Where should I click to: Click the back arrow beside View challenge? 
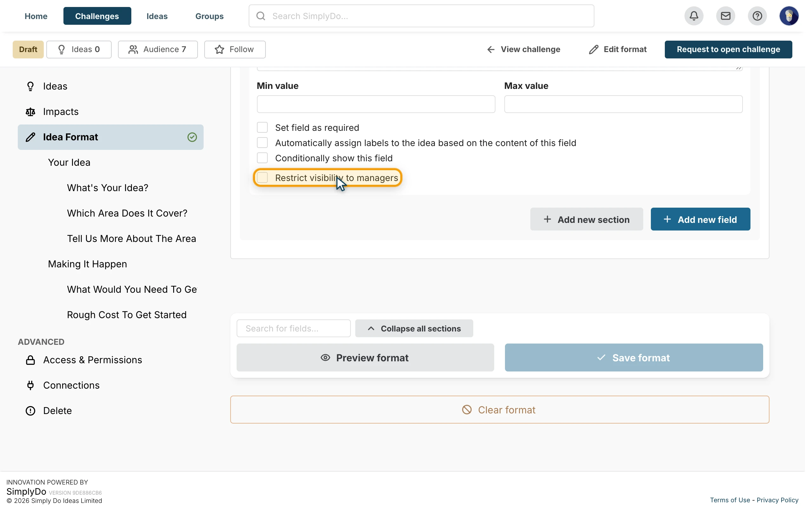tap(491, 50)
